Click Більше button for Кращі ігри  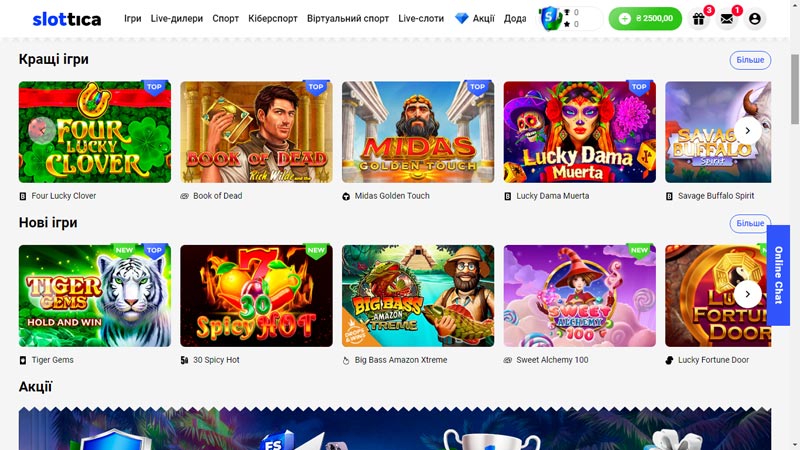click(750, 60)
